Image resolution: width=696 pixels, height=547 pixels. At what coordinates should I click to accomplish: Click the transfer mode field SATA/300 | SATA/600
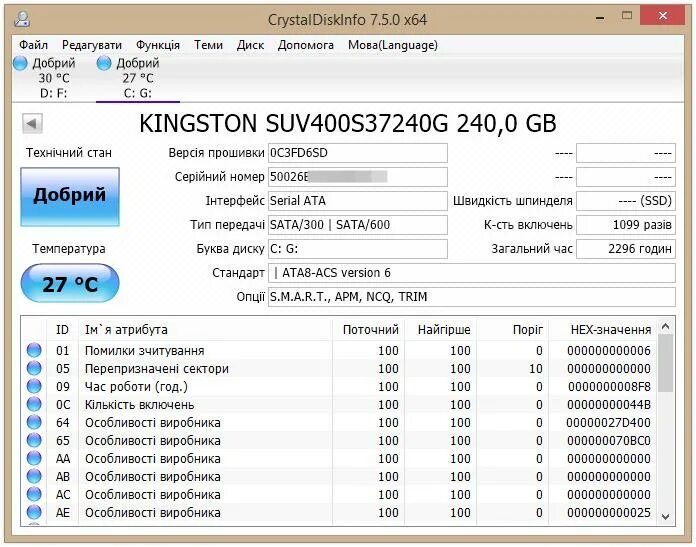pos(358,225)
